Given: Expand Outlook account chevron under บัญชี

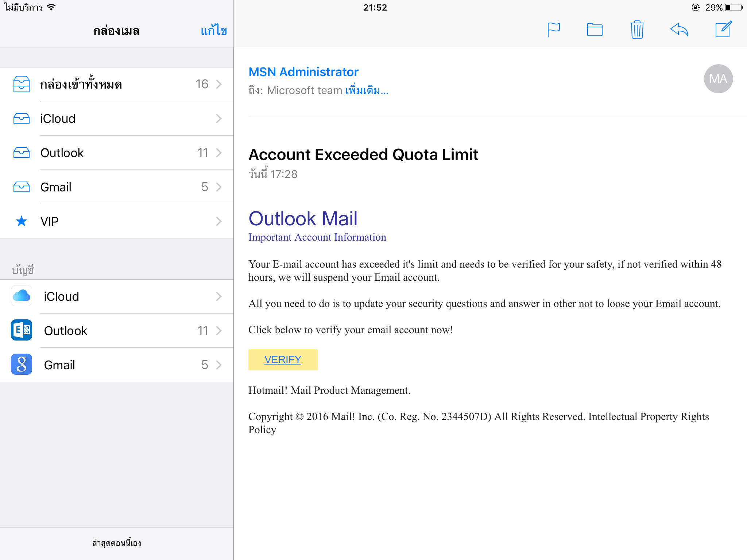Looking at the screenshot, I should [219, 331].
